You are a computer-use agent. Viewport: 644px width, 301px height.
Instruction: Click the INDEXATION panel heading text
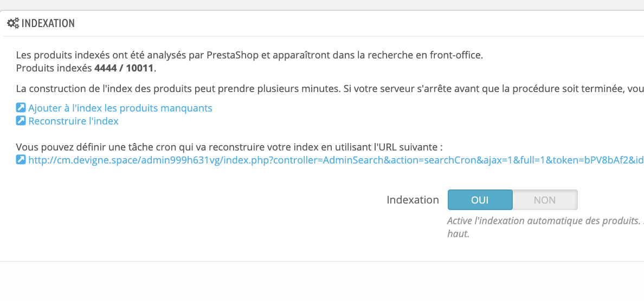(48, 23)
